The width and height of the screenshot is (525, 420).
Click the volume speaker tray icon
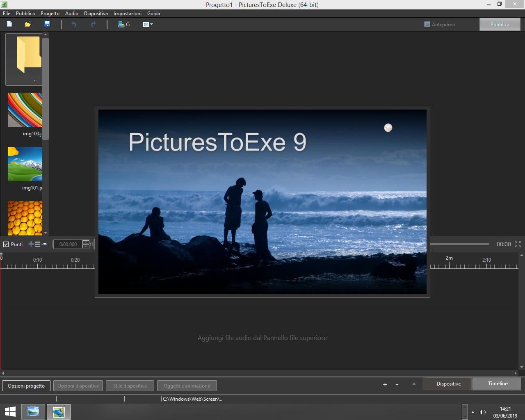click(x=483, y=412)
